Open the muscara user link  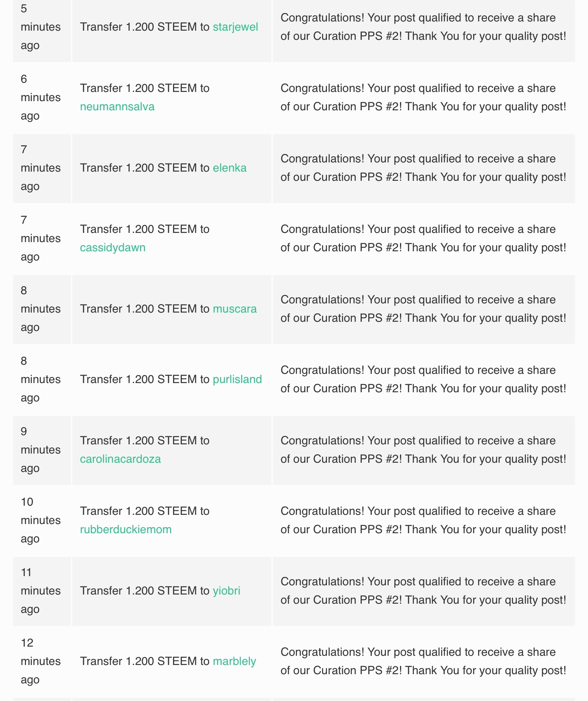pyautogui.click(x=234, y=309)
